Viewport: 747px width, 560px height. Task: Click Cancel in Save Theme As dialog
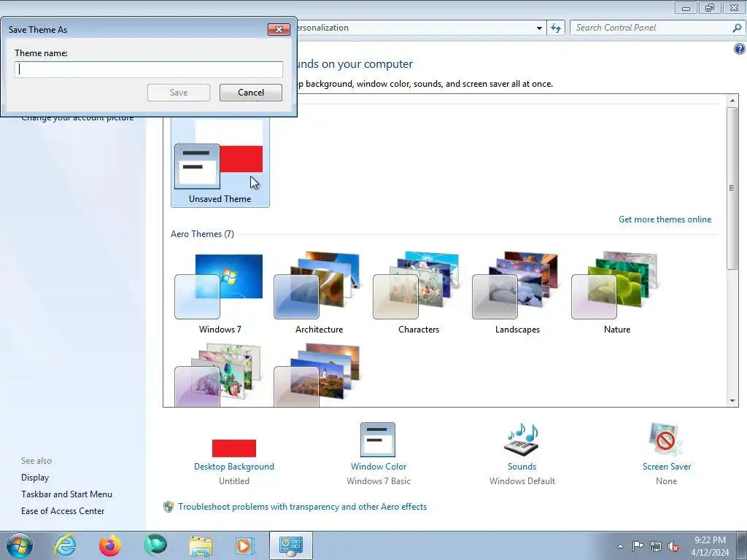[251, 93]
